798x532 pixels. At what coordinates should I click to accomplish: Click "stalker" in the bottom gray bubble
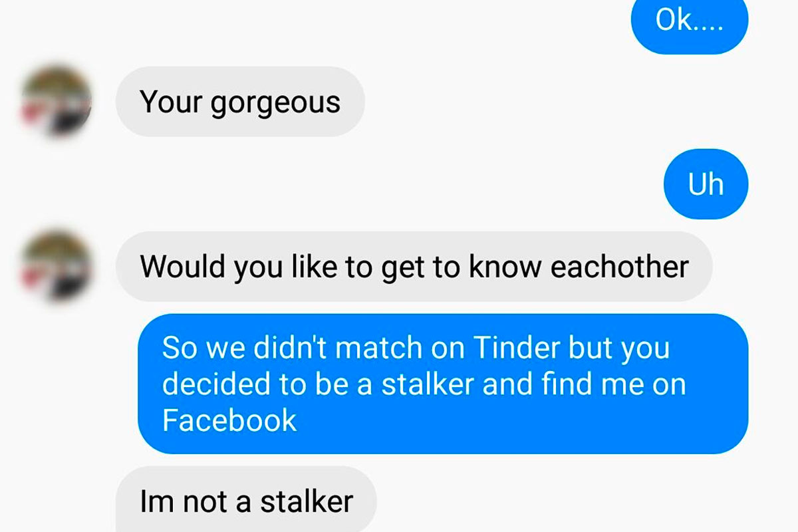[307, 501]
